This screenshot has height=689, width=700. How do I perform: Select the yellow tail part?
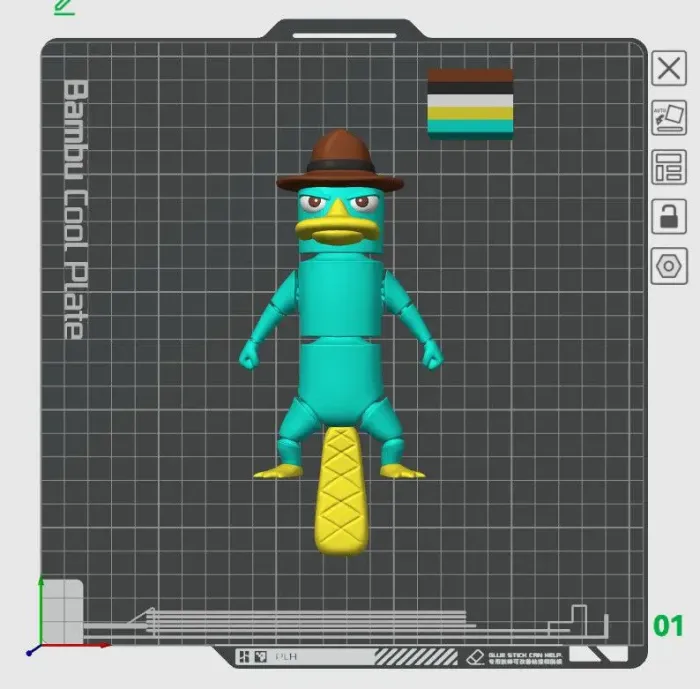(341, 491)
